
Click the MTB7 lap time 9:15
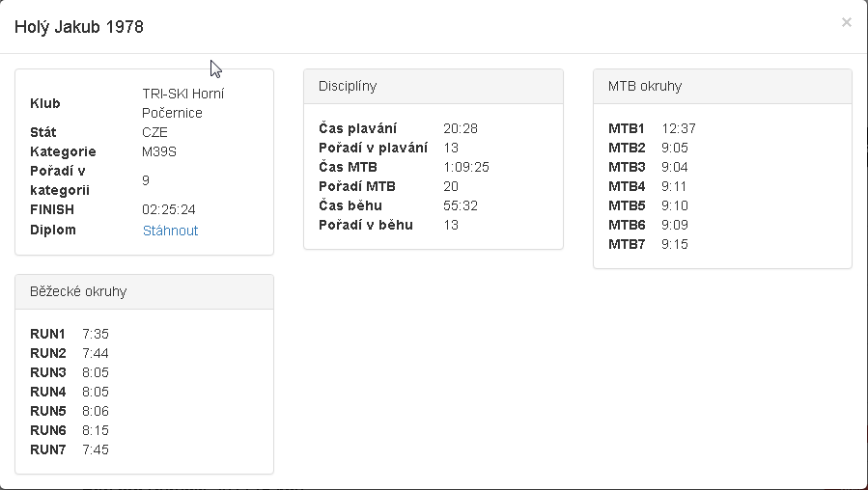tap(674, 244)
